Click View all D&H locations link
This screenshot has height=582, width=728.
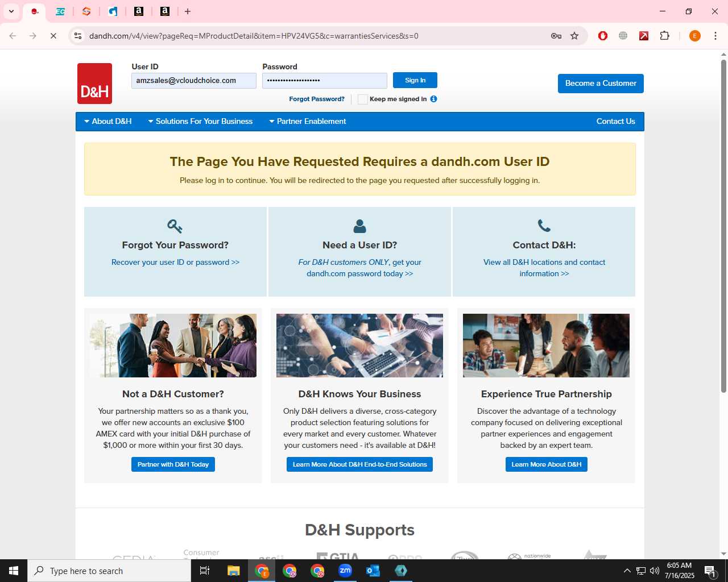point(544,268)
